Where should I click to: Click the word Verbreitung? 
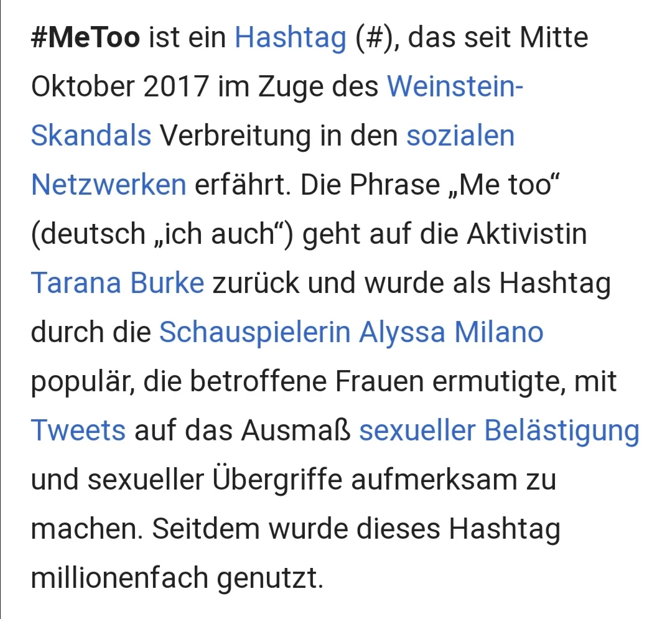point(235,136)
